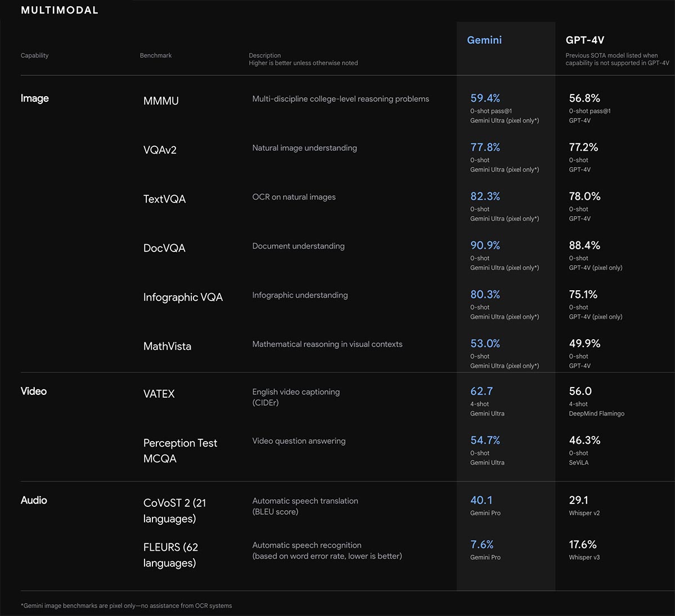Click the GPT-4V 88.4% score
675x616 pixels.
click(x=584, y=245)
